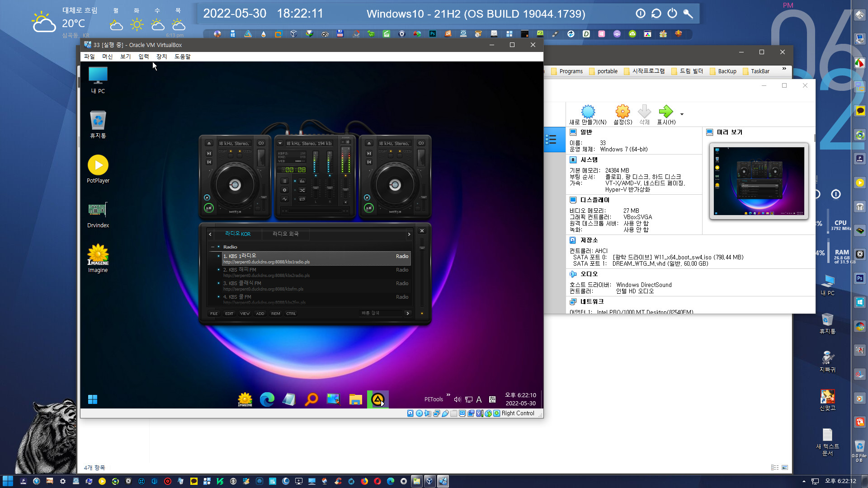Open PotPlayer shortcut on VM desktop

[98, 169]
